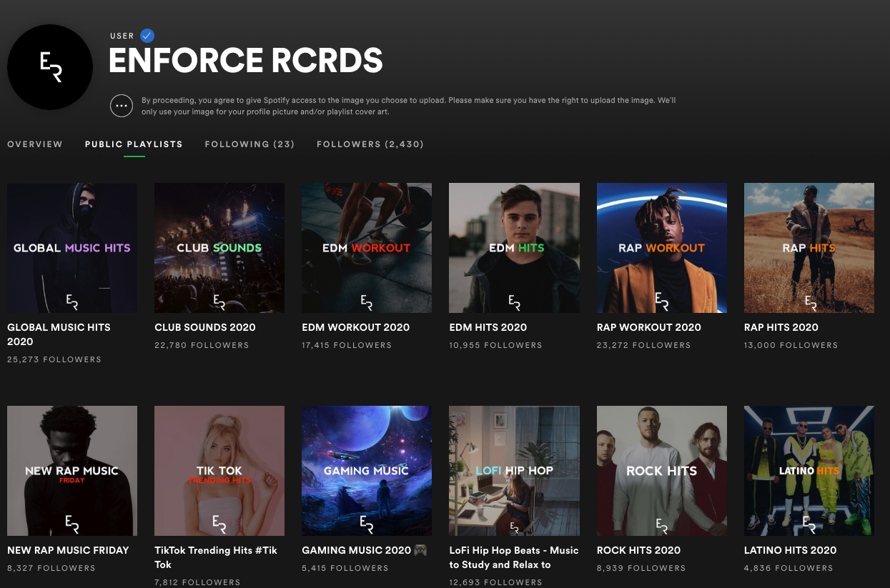Open Club Sounds playlist cover
The image size is (890, 588).
pos(219,248)
